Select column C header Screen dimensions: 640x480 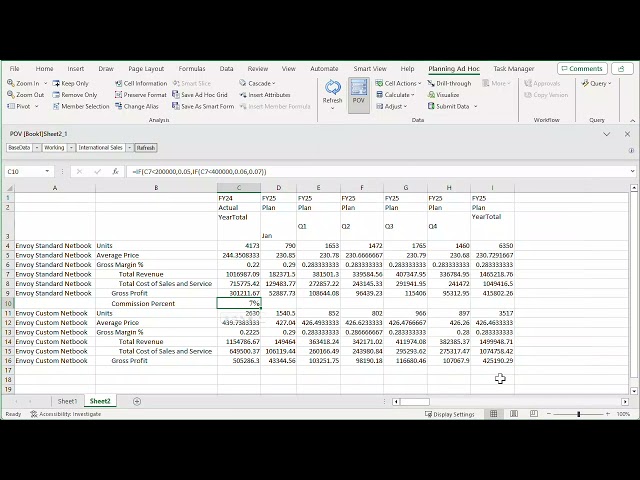pyautogui.click(x=239, y=188)
